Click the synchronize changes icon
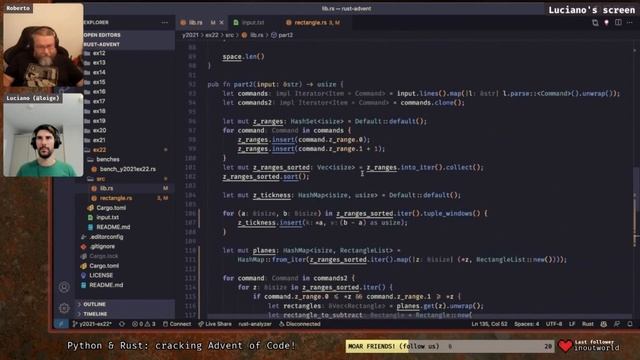 [x=122, y=324]
